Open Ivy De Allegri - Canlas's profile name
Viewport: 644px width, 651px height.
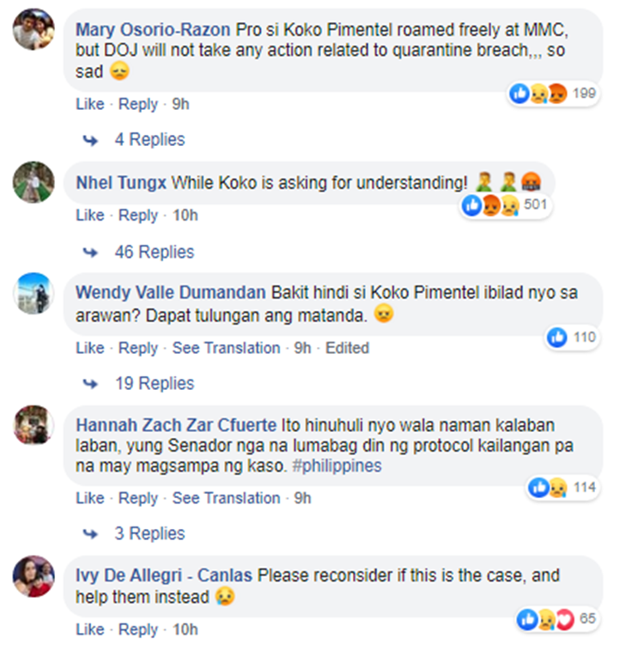pos(164,574)
